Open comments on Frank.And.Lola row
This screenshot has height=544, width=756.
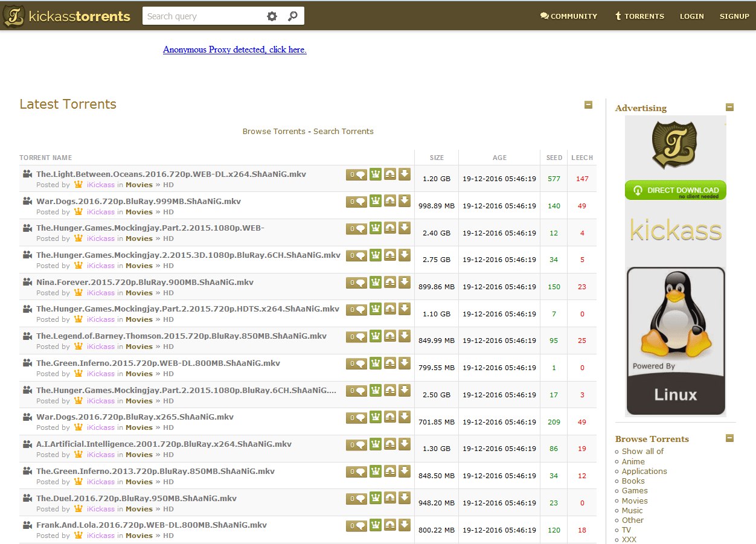[356, 526]
